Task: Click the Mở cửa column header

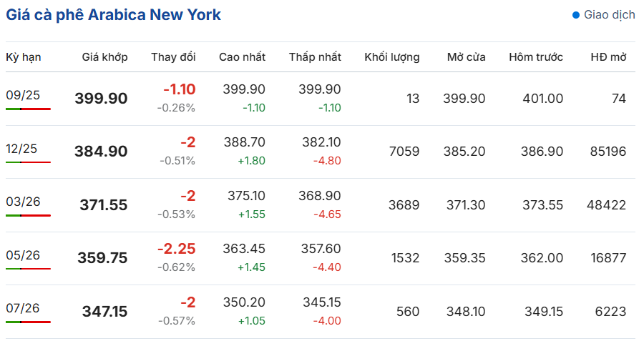Action: pyautogui.click(x=466, y=57)
